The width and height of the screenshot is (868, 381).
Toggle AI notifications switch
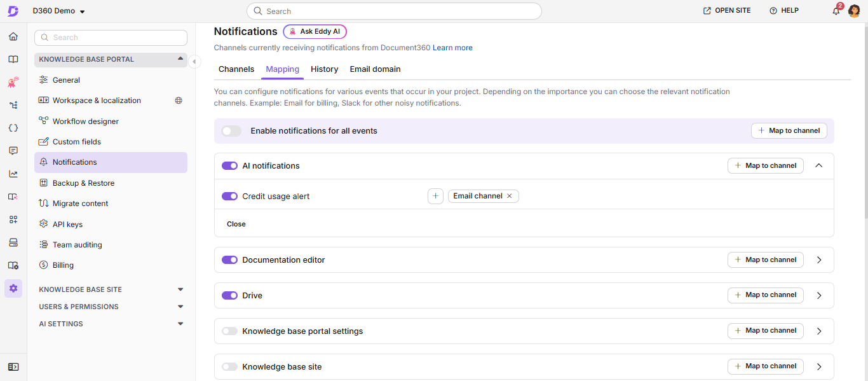(229, 166)
